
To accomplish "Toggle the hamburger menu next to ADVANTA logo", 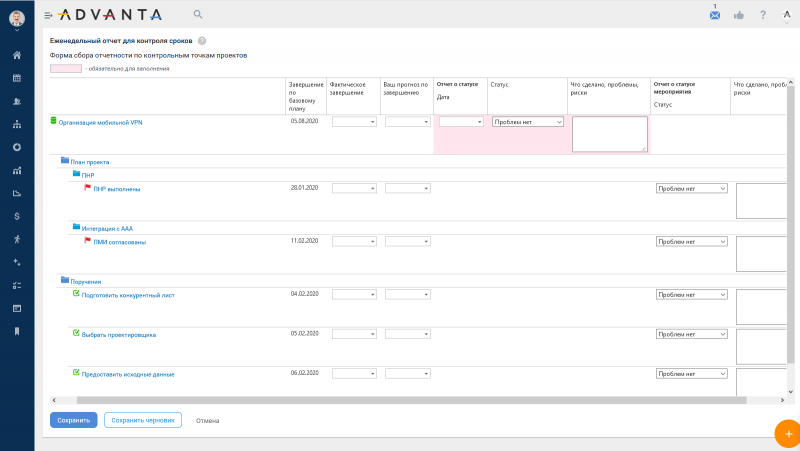I will point(48,15).
